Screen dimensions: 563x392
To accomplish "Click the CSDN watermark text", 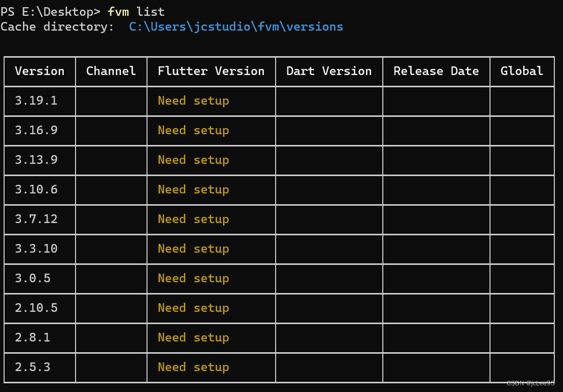I will (x=531, y=382).
